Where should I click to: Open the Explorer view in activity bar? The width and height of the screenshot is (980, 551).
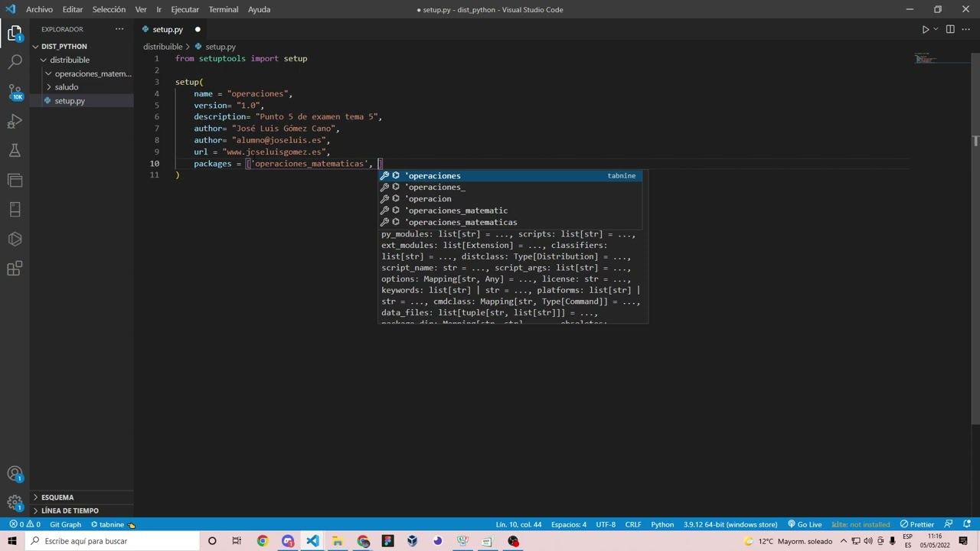[15, 33]
